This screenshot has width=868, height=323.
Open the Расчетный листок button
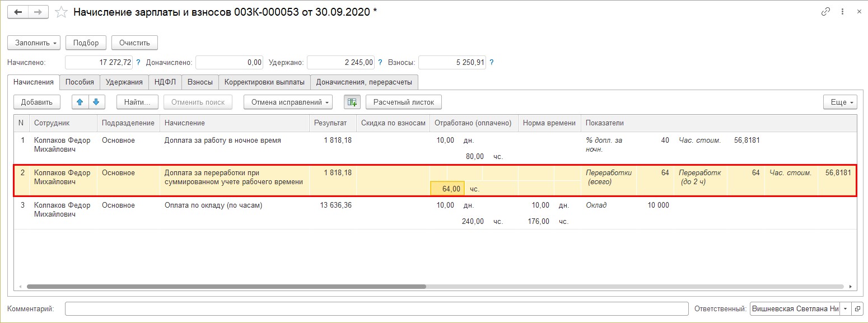(404, 102)
